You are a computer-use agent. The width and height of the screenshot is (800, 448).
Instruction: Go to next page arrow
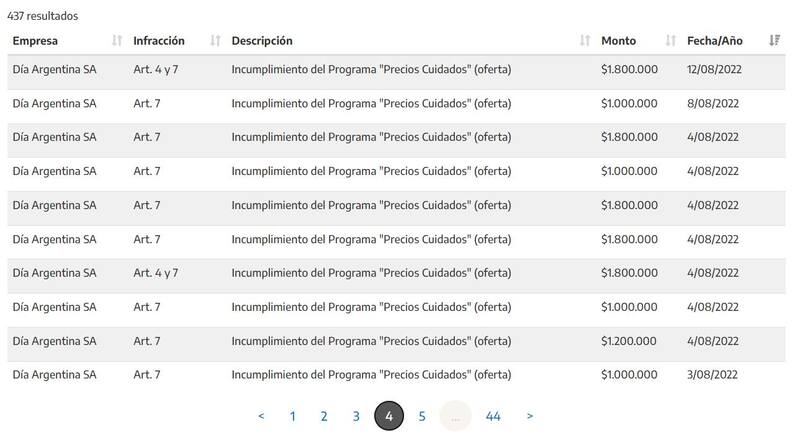[x=529, y=416]
